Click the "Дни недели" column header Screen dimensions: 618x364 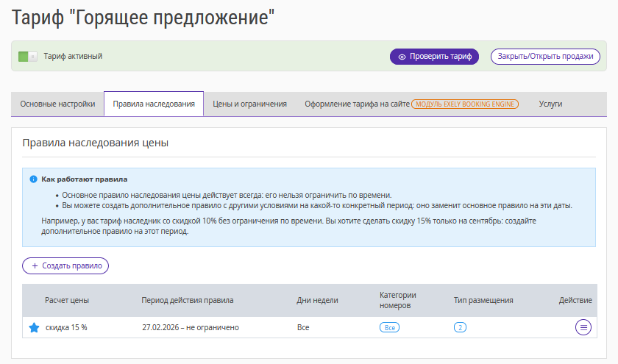point(317,300)
